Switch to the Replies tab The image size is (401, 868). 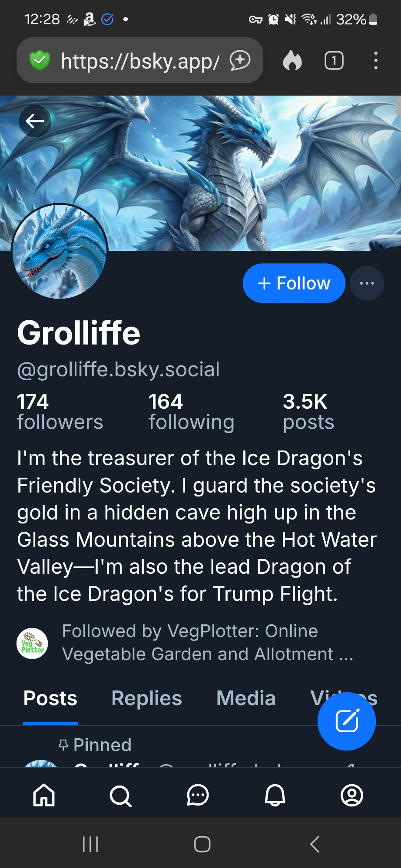coord(146,698)
